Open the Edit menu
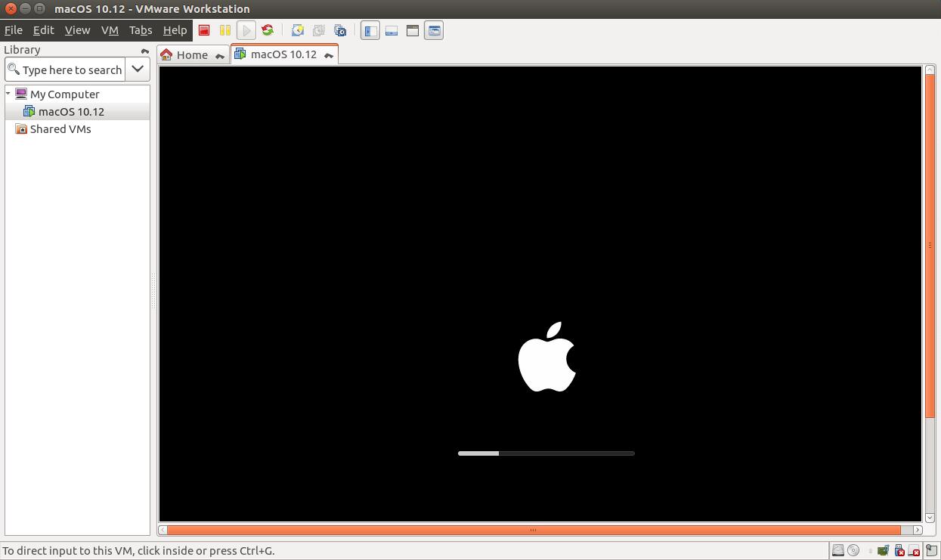The height and width of the screenshot is (560, 941). coord(43,30)
